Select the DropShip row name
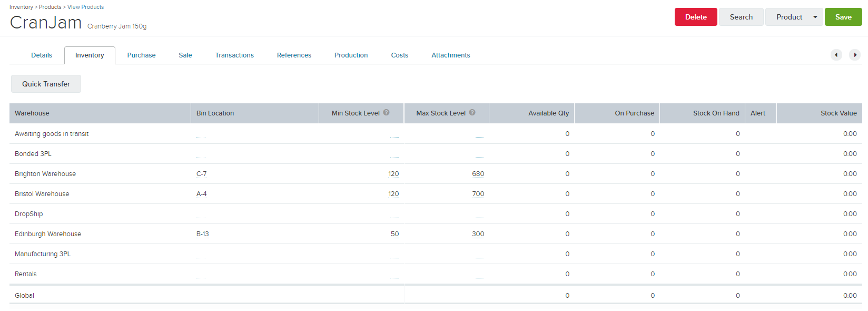The width and height of the screenshot is (868, 311). tap(29, 214)
